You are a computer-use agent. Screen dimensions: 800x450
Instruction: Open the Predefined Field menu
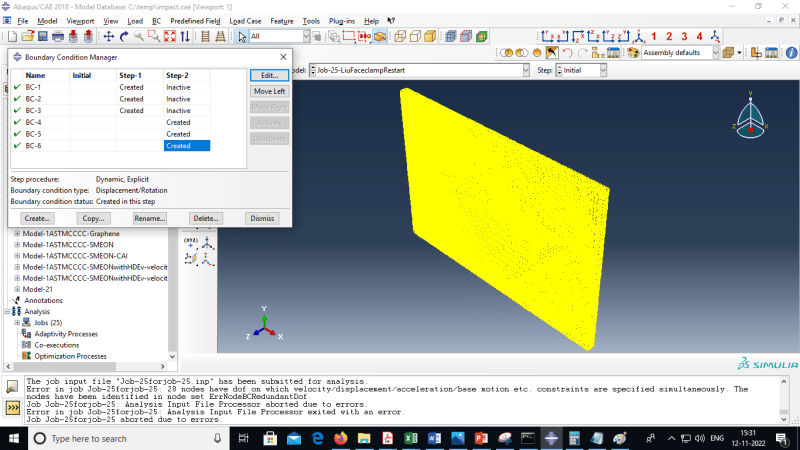click(195, 21)
